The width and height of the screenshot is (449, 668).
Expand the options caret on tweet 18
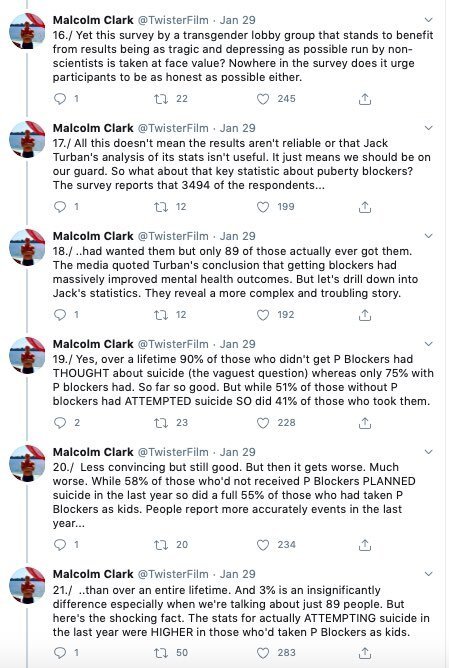[429, 236]
